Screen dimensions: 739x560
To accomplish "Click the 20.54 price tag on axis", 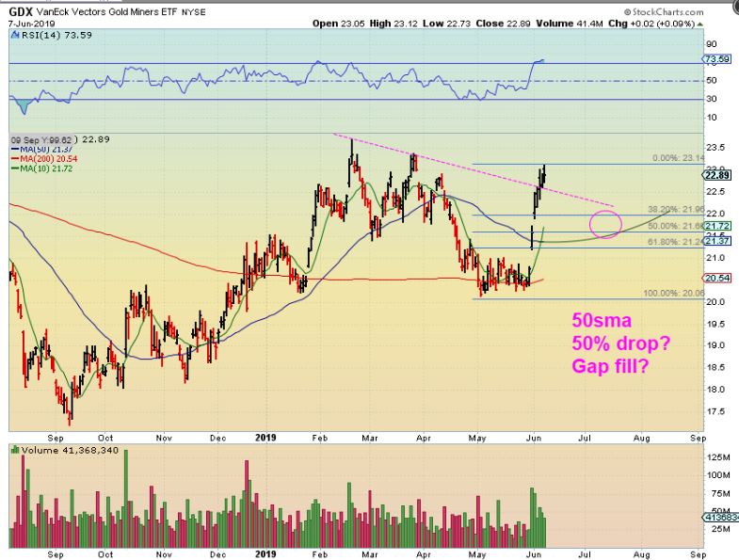I will coord(717,278).
